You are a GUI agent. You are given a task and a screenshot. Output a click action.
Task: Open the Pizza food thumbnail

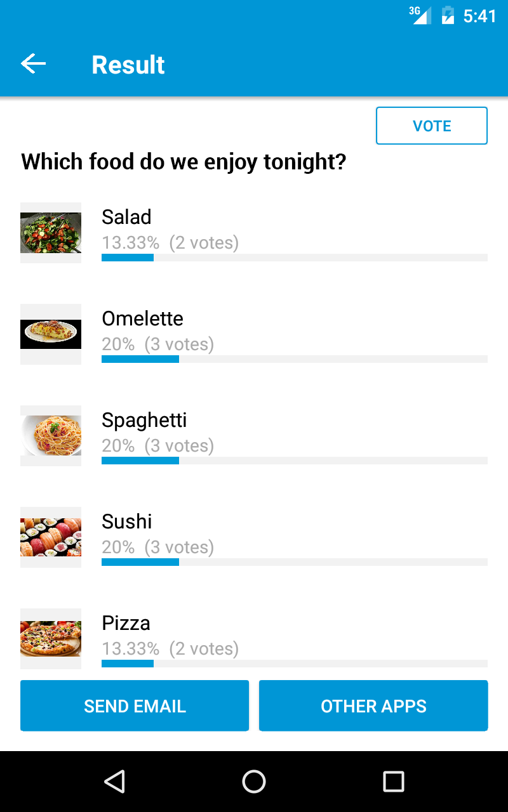pyautogui.click(x=51, y=639)
